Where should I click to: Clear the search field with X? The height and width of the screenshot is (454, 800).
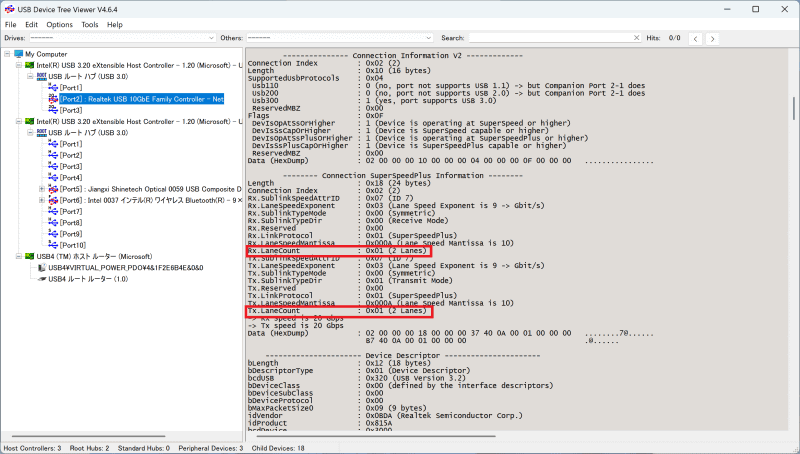(636, 38)
